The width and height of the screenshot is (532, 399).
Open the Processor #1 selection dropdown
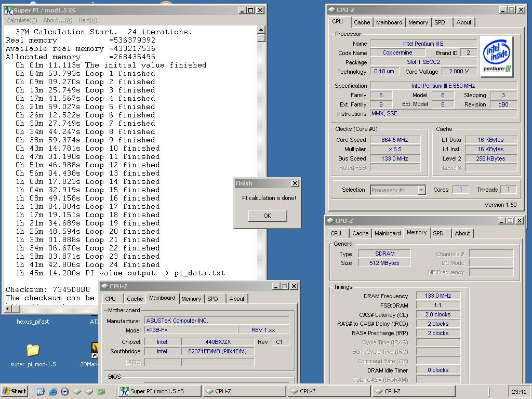coord(421,190)
